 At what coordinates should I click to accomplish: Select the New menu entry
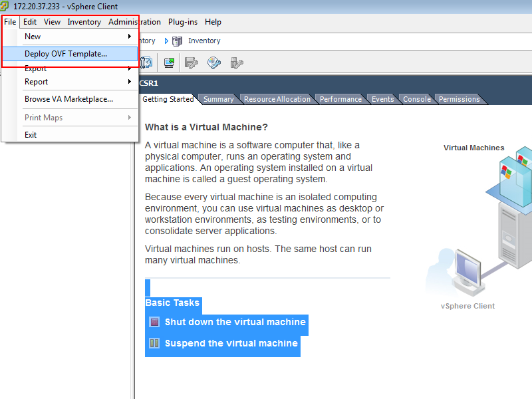coord(70,37)
